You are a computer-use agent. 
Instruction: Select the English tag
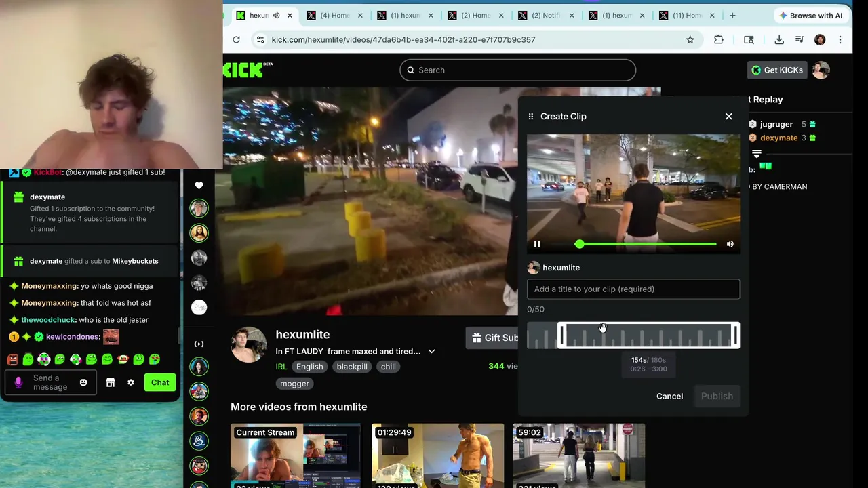tap(309, 367)
